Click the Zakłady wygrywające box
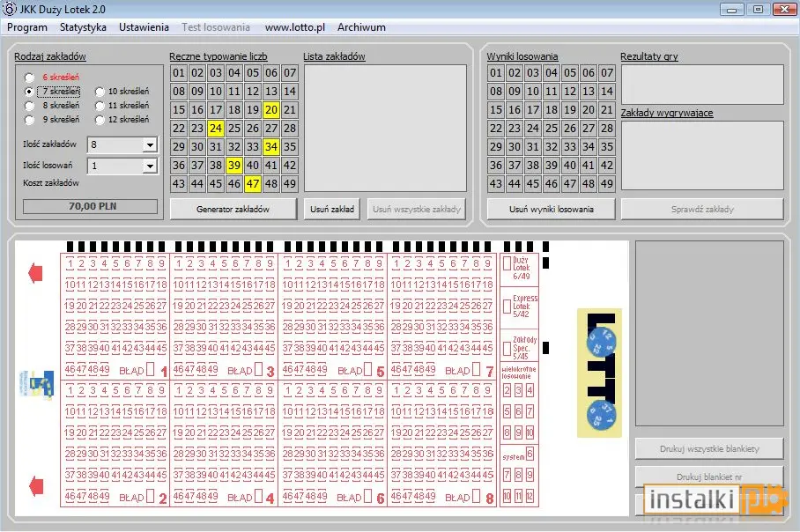The height and width of the screenshot is (532, 800). pos(702,155)
